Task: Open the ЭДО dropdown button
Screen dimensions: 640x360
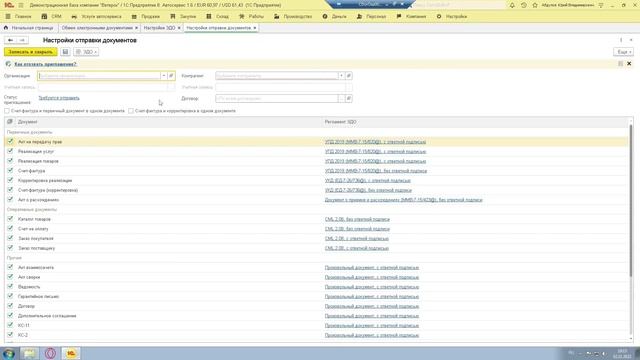Action: (x=86, y=52)
